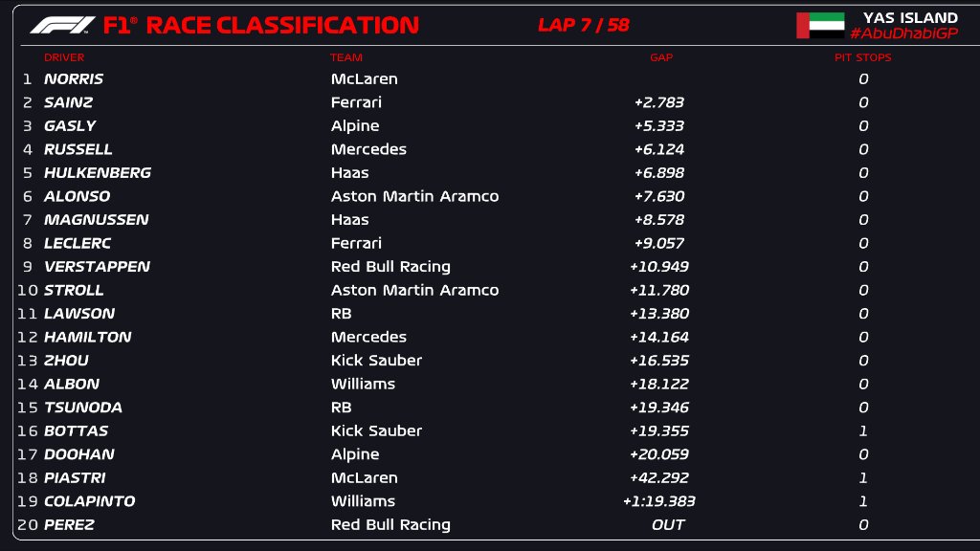Viewport: 980px width, 551px height.
Task: Click the GAP column header
Action: pyautogui.click(x=661, y=57)
